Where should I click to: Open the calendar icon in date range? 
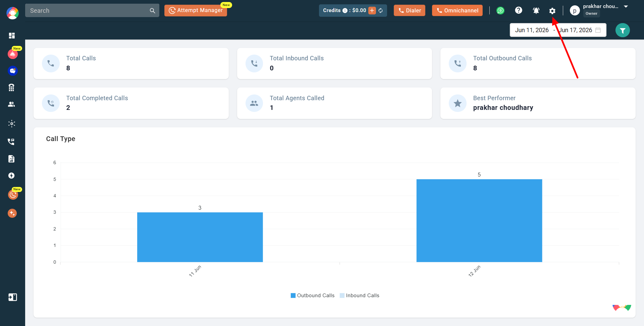(x=598, y=30)
